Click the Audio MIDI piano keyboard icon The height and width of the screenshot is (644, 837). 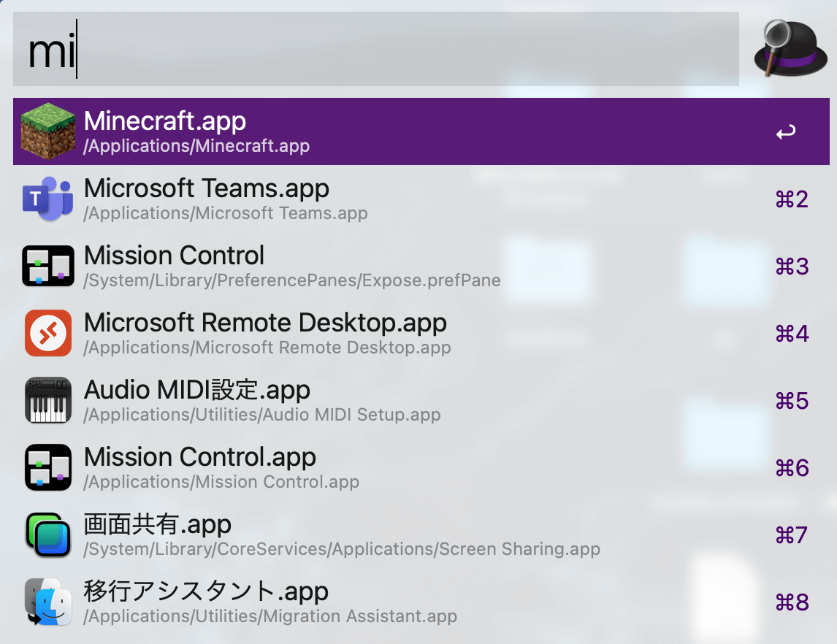(48, 400)
